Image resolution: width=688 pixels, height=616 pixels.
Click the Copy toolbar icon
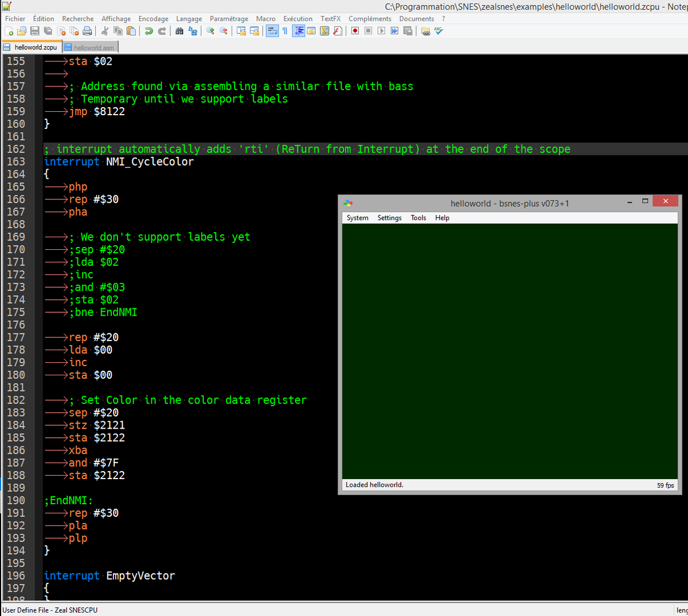click(118, 31)
